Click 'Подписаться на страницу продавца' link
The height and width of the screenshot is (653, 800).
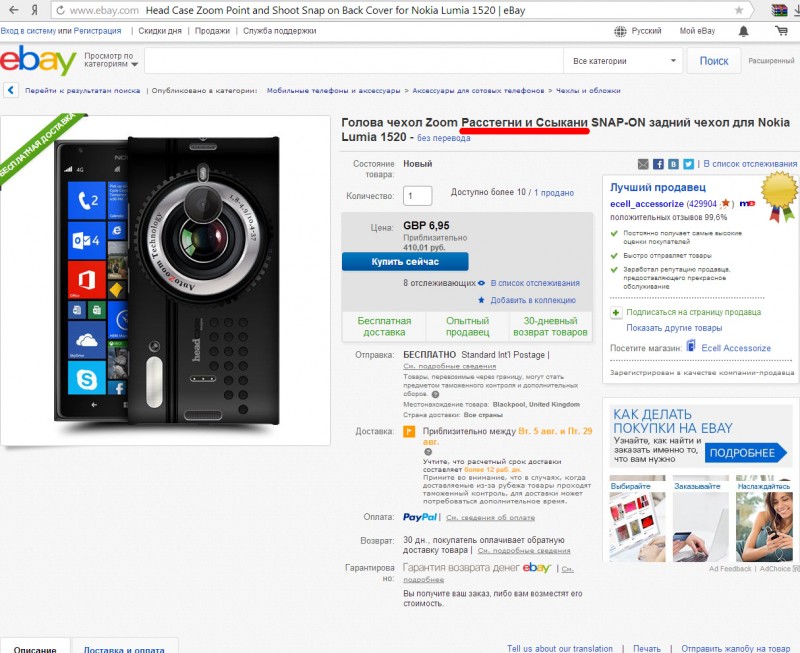693,312
